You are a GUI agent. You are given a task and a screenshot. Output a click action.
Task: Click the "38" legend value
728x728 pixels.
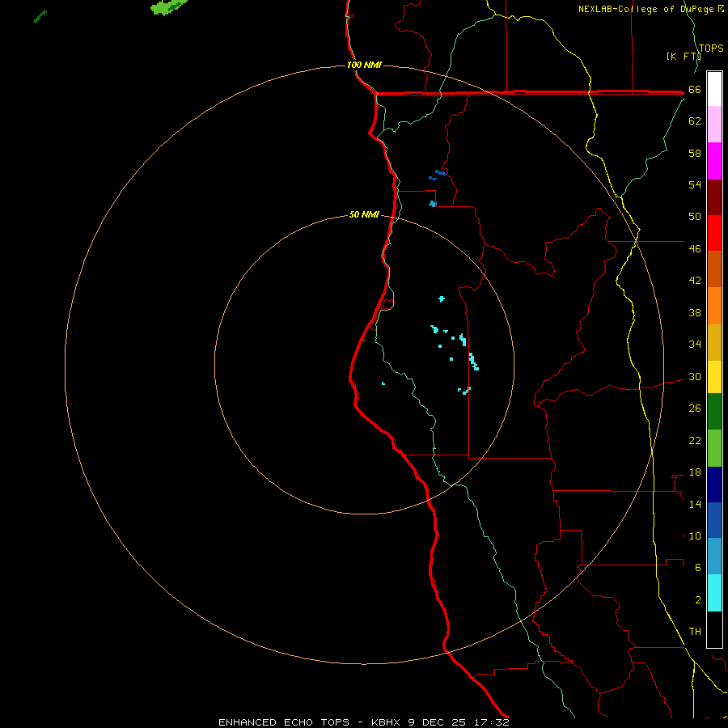coord(695,312)
